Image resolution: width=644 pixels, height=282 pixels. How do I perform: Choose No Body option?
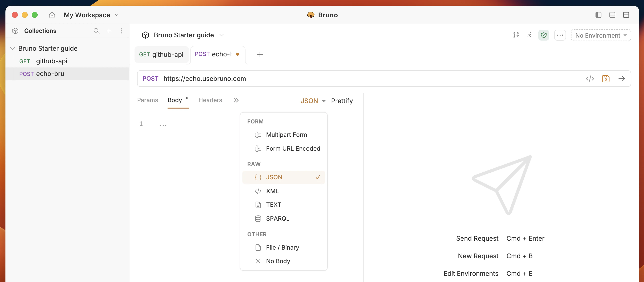tap(278, 261)
